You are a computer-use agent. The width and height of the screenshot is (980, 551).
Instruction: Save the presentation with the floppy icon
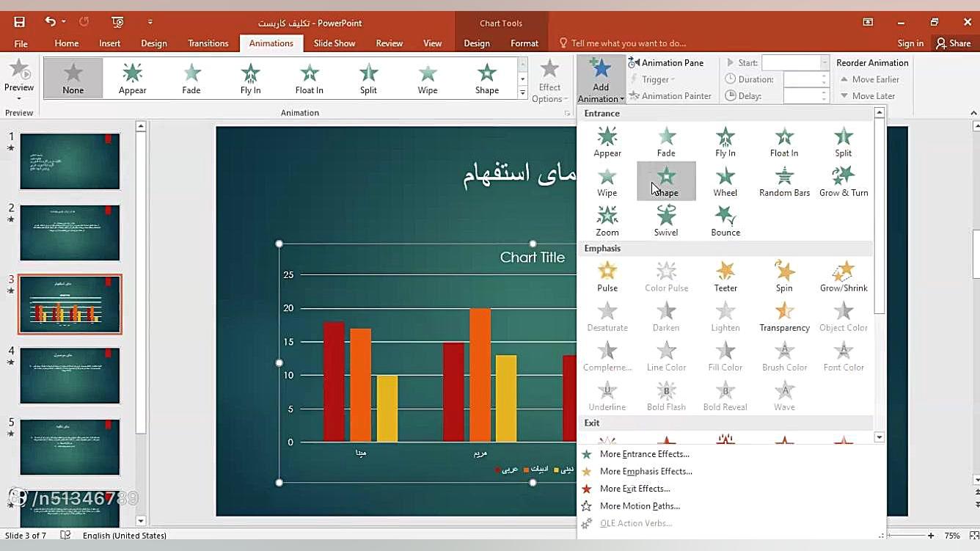[x=19, y=22]
